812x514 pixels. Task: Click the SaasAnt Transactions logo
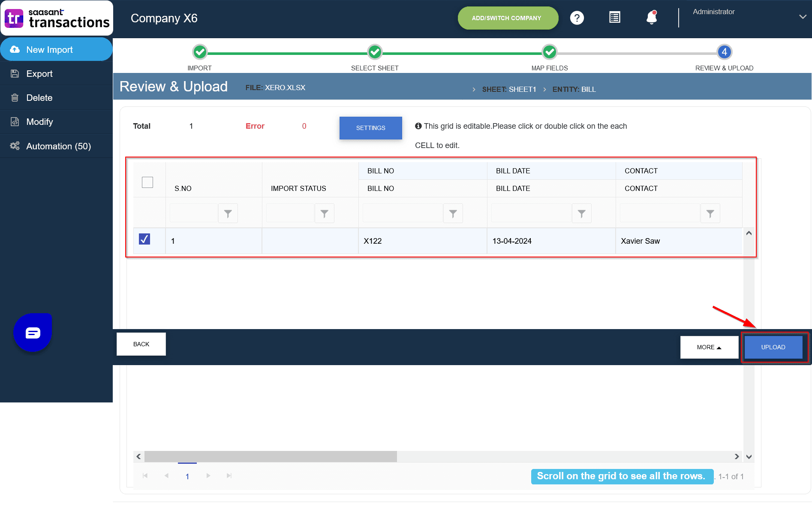point(57,18)
